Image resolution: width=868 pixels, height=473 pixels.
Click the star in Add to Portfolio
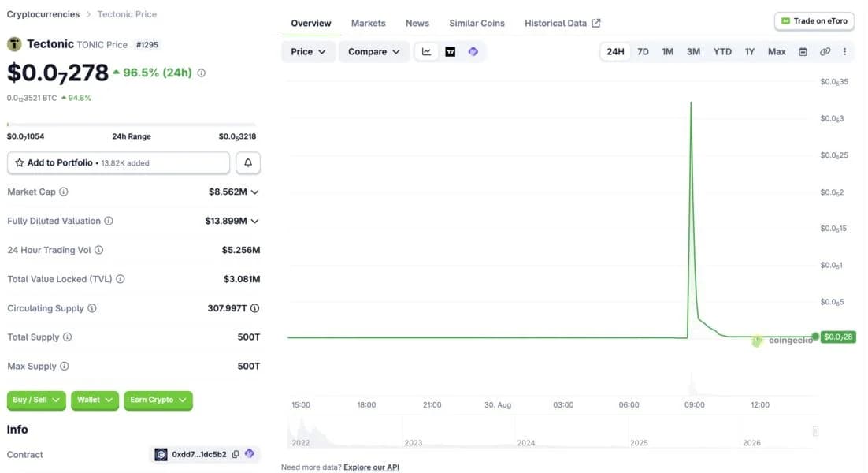[20, 163]
